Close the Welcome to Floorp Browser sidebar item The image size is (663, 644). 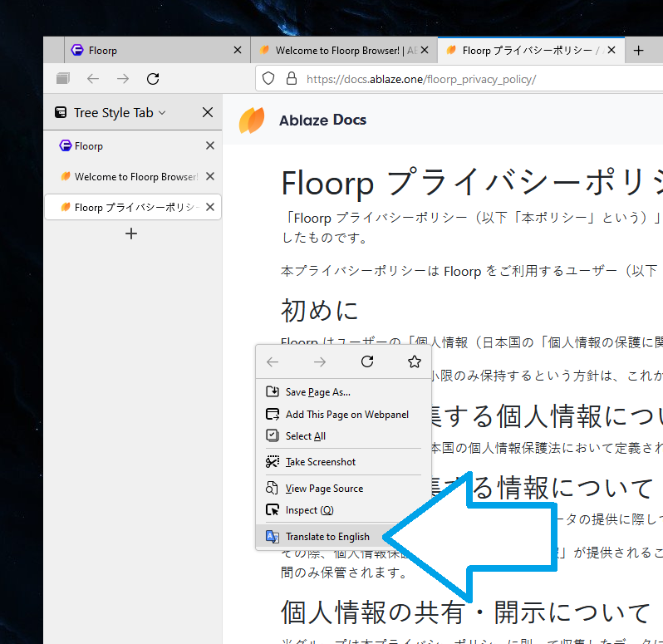[210, 176]
